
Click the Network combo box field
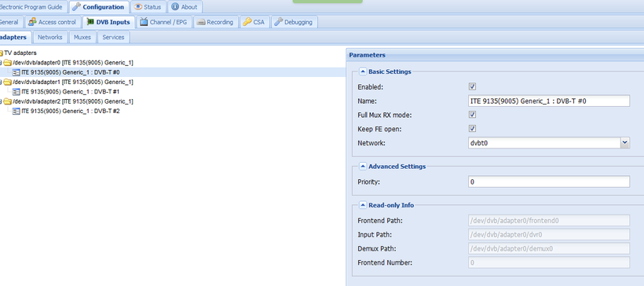click(544, 142)
